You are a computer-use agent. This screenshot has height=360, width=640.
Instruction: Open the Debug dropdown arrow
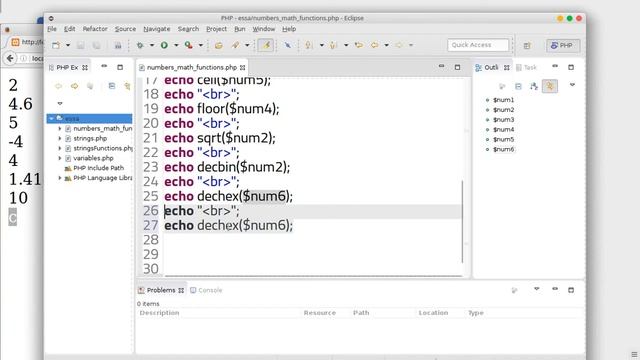tap(151, 45)
